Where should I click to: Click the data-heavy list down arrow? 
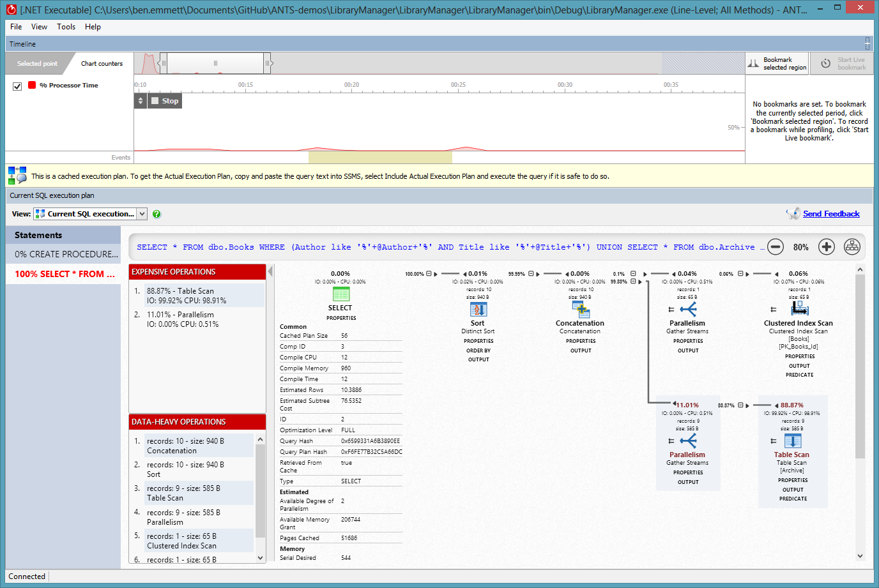(260, 557)
